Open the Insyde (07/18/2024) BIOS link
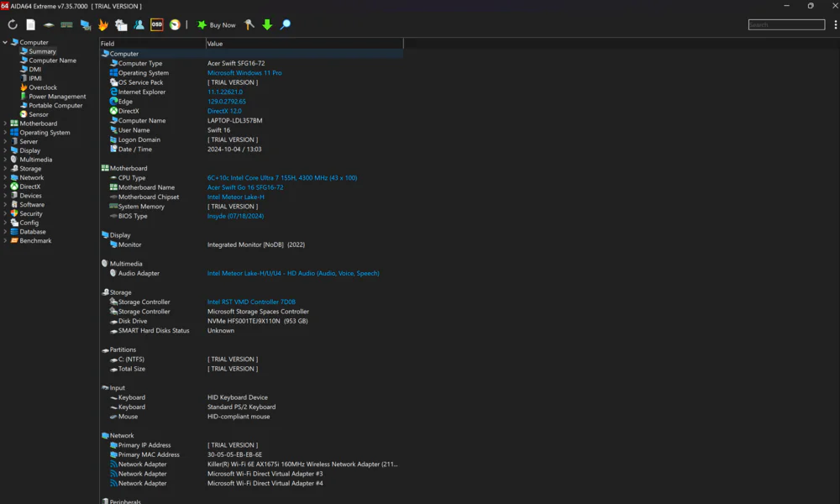This screenshot has width=840, height=504. coord(235,217)
